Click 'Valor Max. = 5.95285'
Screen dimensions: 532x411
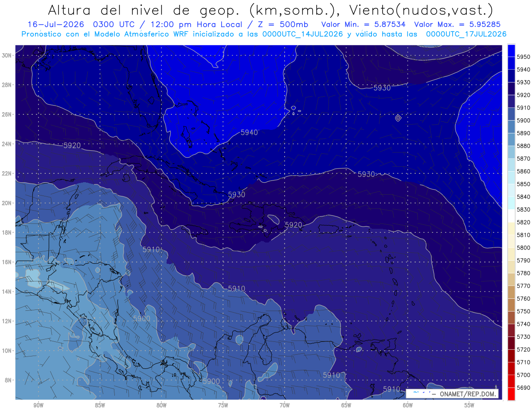[x=458, y=25]
